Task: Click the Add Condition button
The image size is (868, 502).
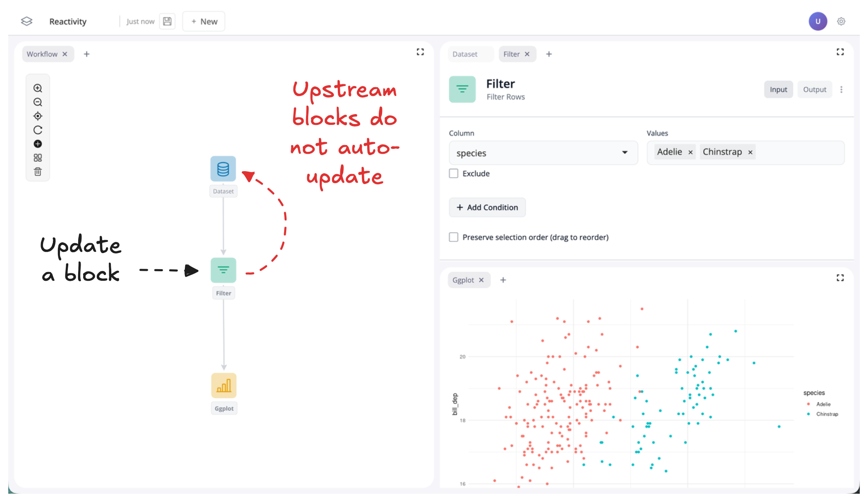Action: 487,208
